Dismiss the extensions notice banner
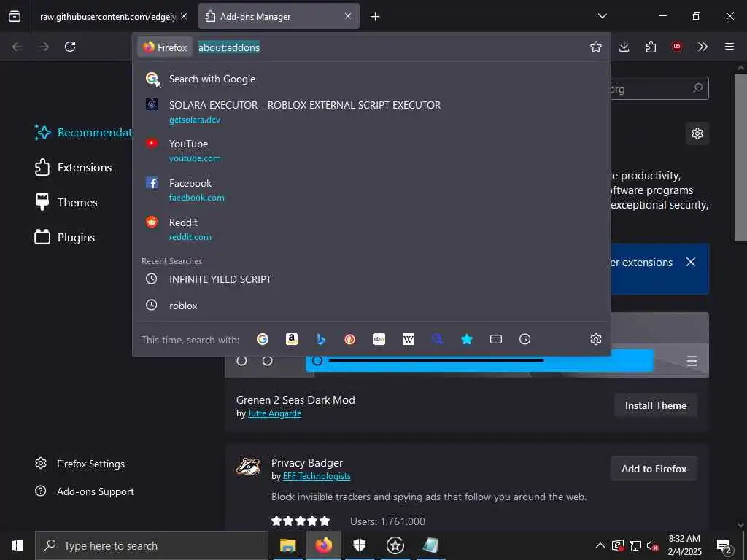Screen dimensions: 747x560 point(690,262)
